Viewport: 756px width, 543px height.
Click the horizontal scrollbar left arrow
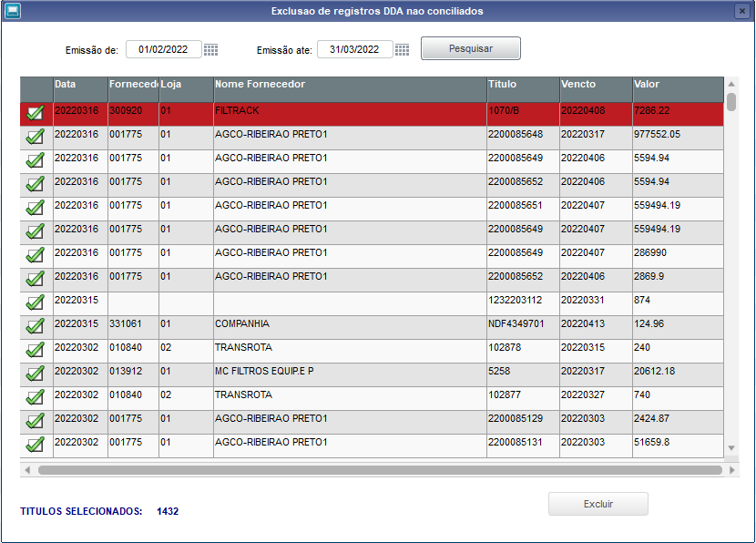pos(27,470)
